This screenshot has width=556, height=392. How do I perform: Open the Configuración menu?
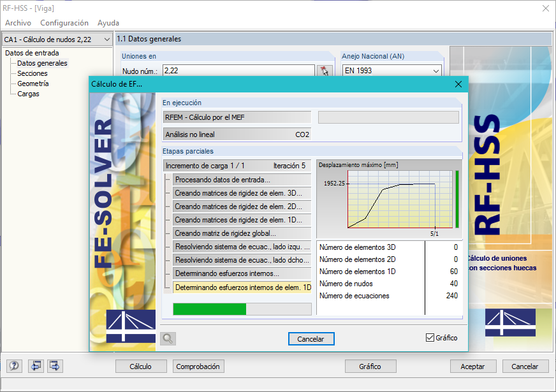64,23
